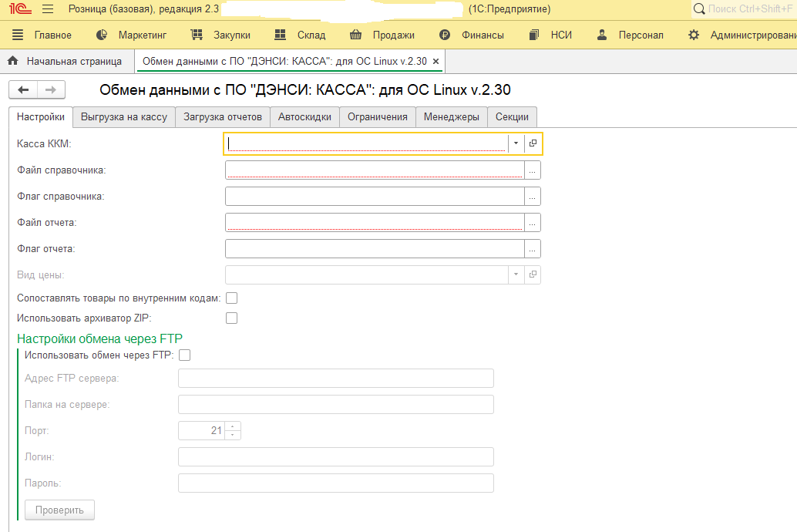Image resolution: width=797 pixels, height=532 pixels.
Task: Click the Администрирование gear icon
Action: click(694, 35)
